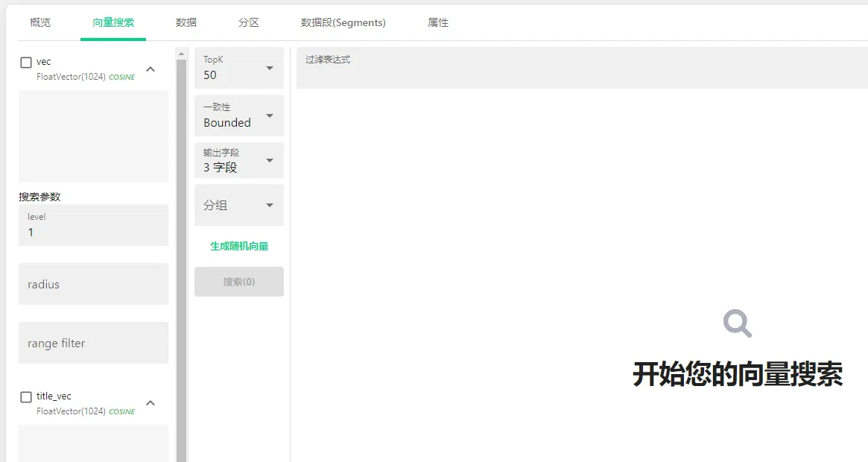Click the vec vector input area
868x462 pixels.
94,136
